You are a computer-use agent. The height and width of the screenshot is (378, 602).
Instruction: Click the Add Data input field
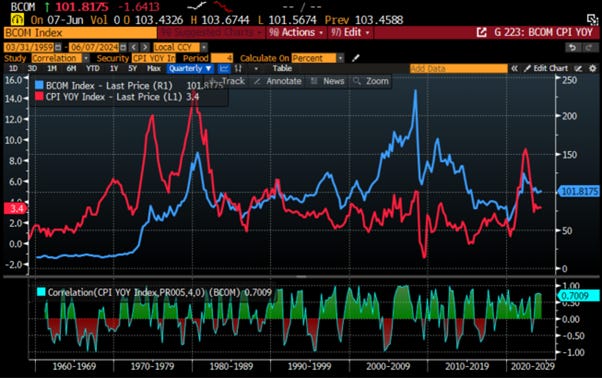tap(458, 69)
